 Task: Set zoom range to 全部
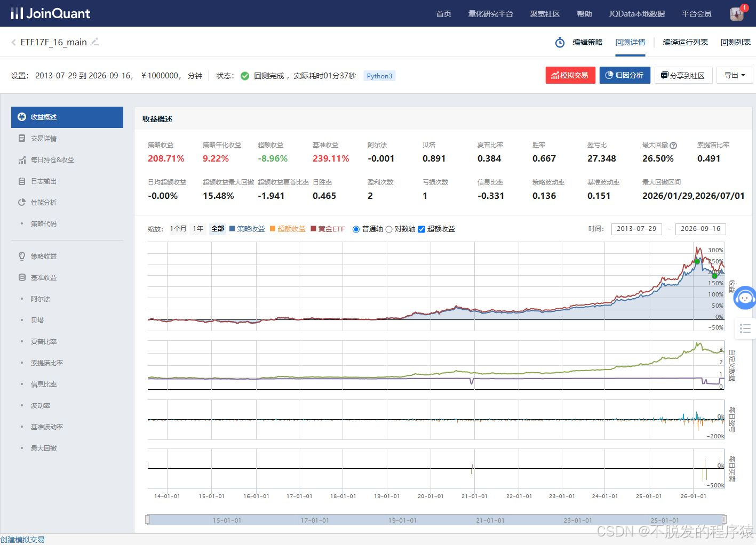pos(218,229)
